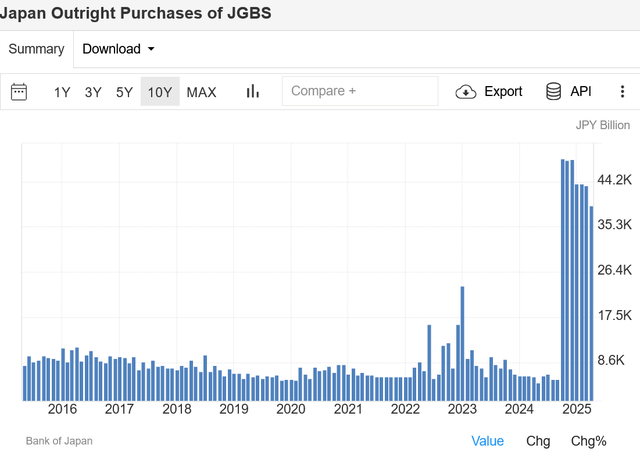Click the 2018 x-axis label

(x=177, y=409)
